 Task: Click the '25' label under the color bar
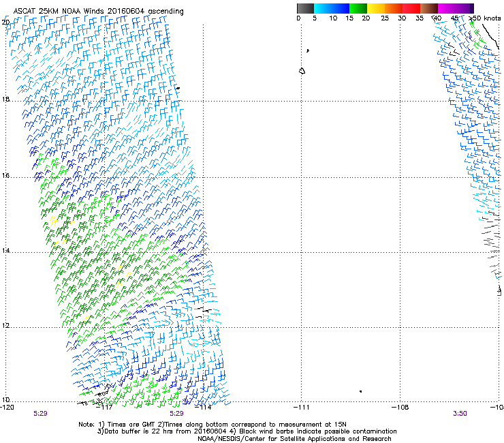385,18
